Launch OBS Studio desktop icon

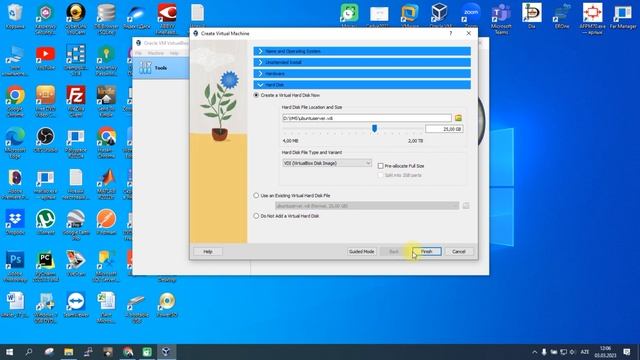(x=45, y=141)
